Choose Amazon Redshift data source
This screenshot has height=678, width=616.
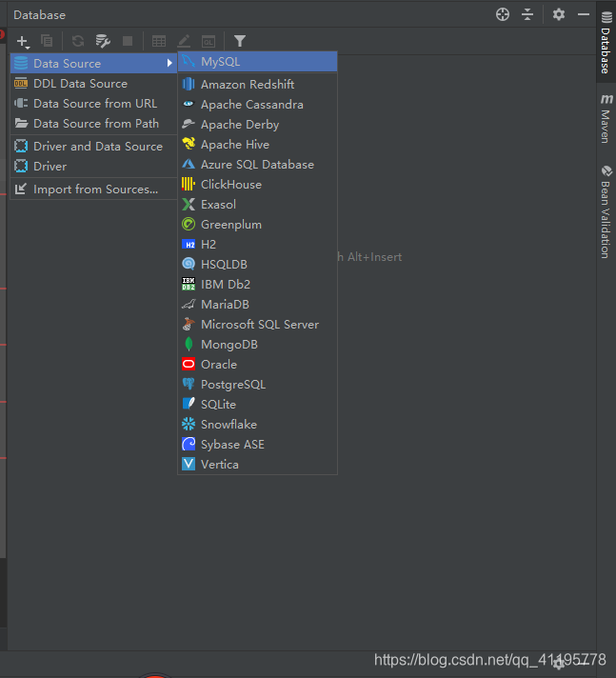pos(258,85)
